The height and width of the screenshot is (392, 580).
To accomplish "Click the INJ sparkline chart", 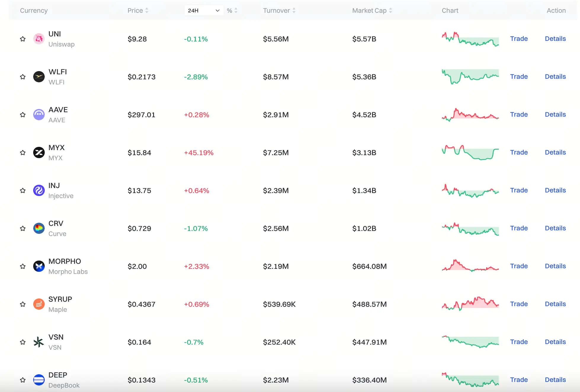I will coord(470,191).
